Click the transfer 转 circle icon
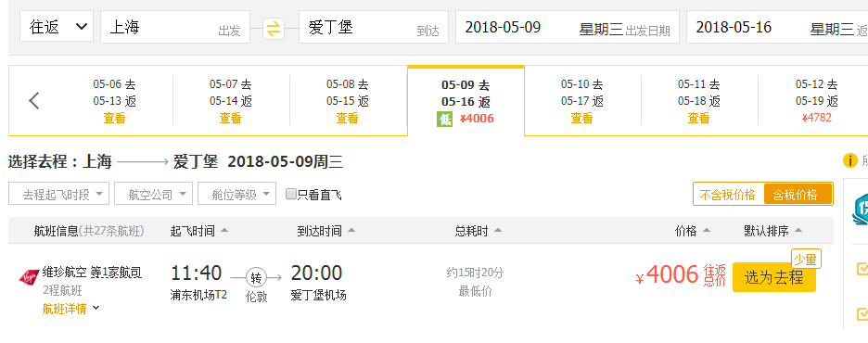868x343 pixels. pyautogui.click(x=256, y=276)
